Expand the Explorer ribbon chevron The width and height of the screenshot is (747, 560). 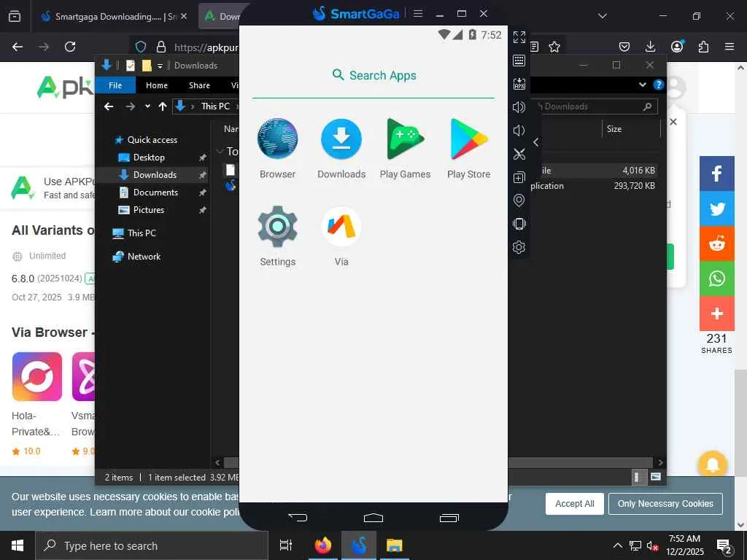point(642,85)
